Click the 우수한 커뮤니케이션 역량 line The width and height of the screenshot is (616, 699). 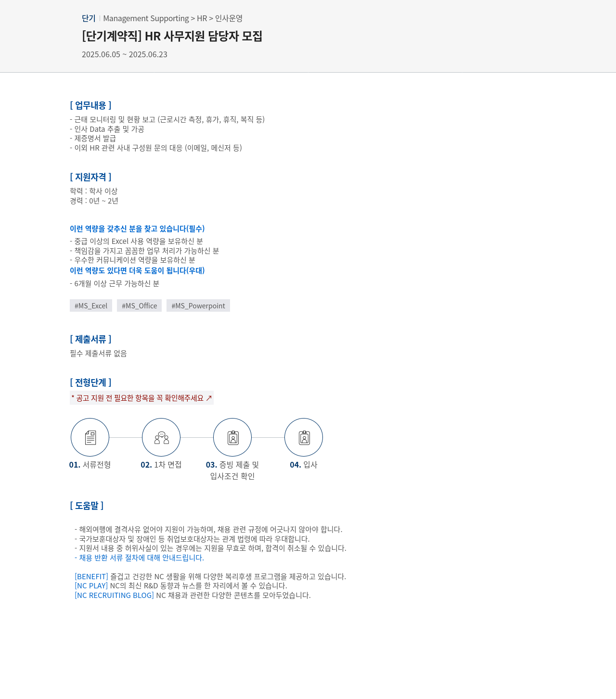(133, 260)
